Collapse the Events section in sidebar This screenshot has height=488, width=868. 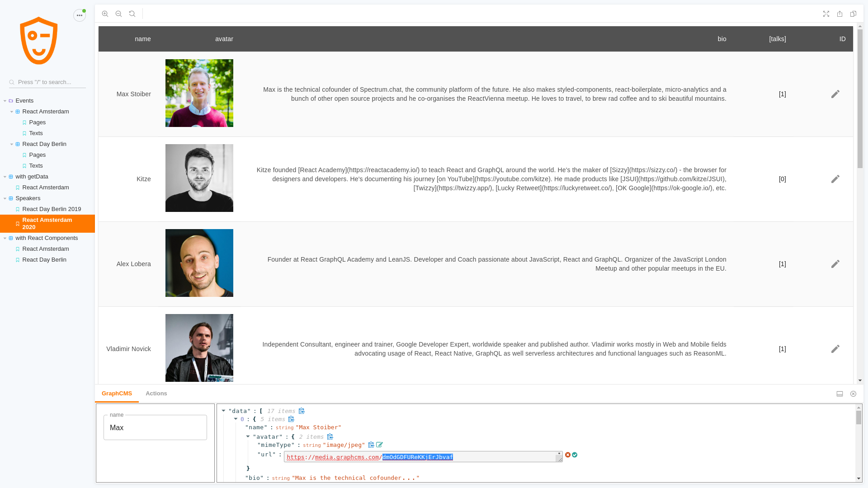pyautogui.click(x=5, y=100)
